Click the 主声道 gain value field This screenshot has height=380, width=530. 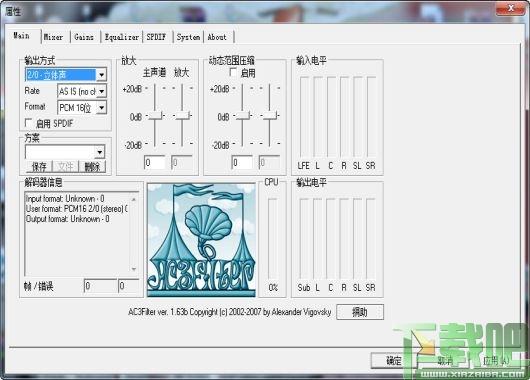point(154,163)
